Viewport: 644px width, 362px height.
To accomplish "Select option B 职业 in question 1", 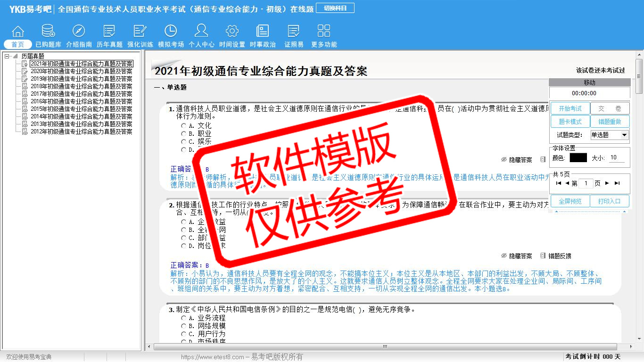I will [184, 134].
